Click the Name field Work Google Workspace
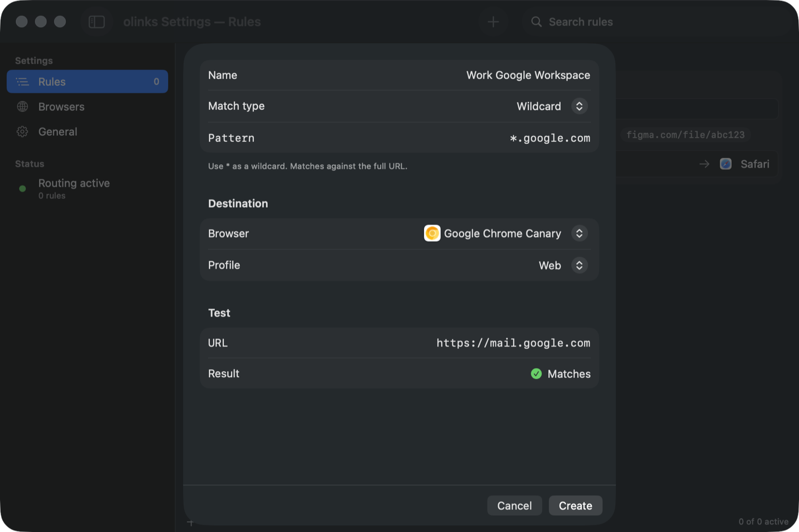The image size is (799, 532). pos(528,75)
